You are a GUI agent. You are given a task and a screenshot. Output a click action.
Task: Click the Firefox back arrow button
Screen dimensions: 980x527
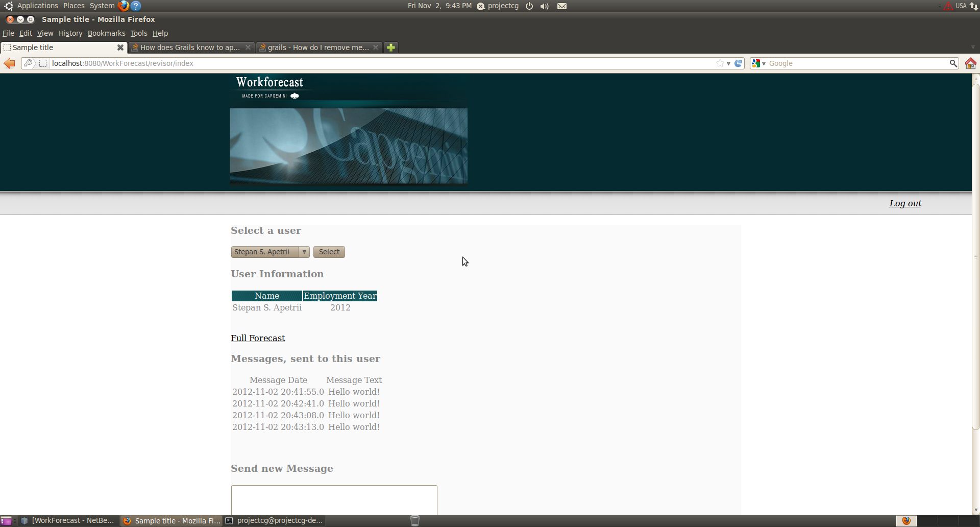click(9, 63)
